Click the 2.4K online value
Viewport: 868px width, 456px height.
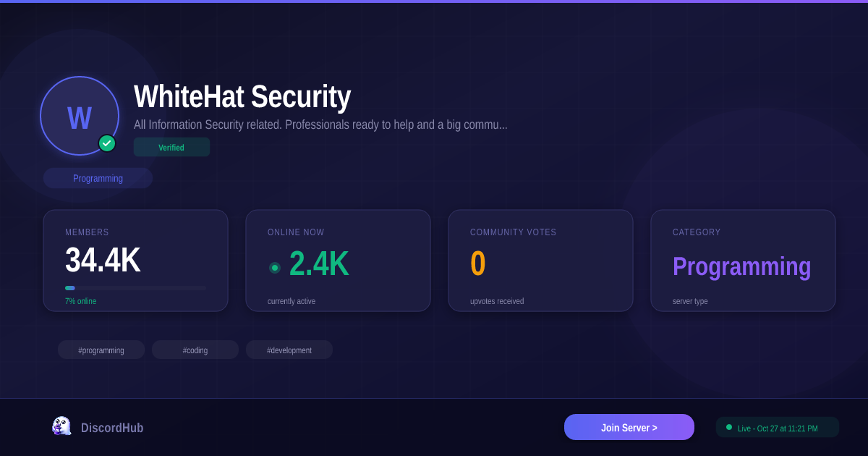click(319, 263)
